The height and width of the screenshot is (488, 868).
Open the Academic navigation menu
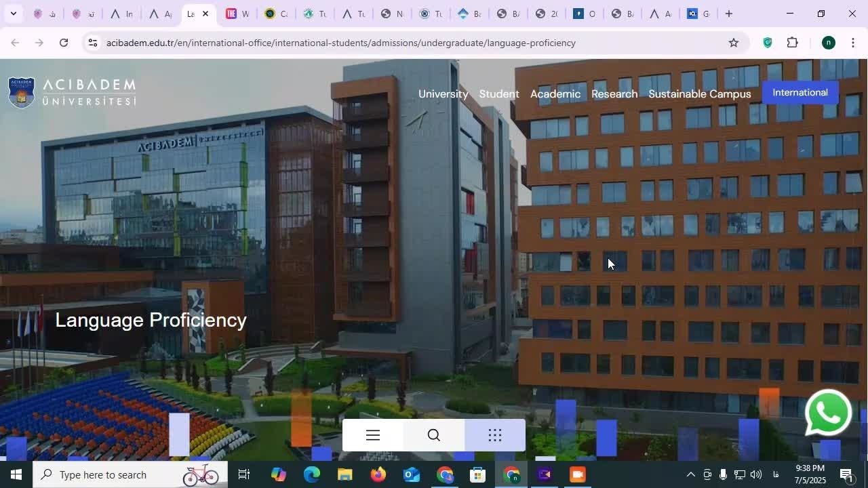coord(555,94)
